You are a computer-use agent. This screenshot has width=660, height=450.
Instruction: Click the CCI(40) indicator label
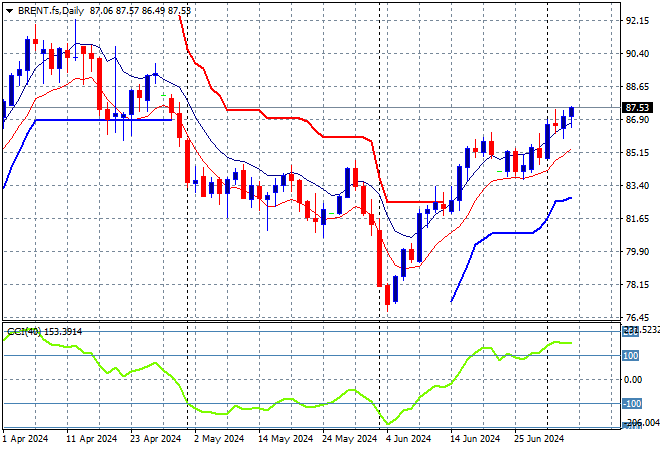pos(24,332)
